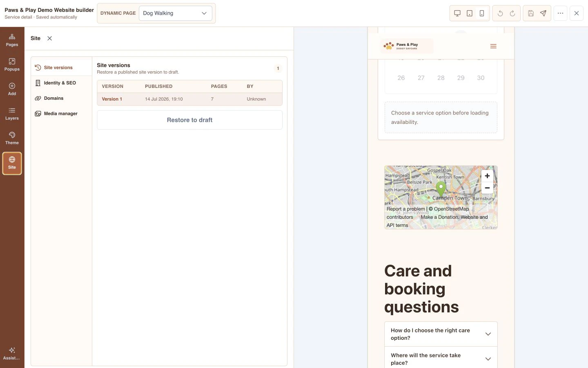Click the Restore to draft button

coord(189,120)
